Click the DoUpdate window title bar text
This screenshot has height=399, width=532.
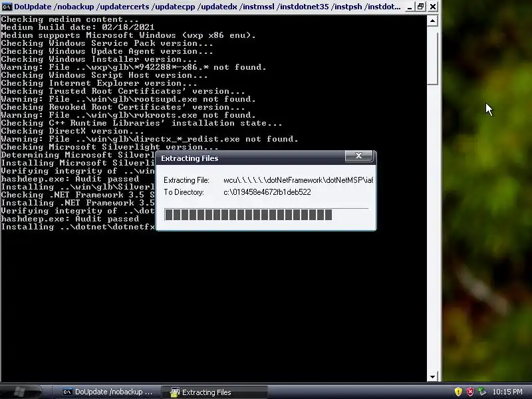pyautogui.click(x=207, y=7)
